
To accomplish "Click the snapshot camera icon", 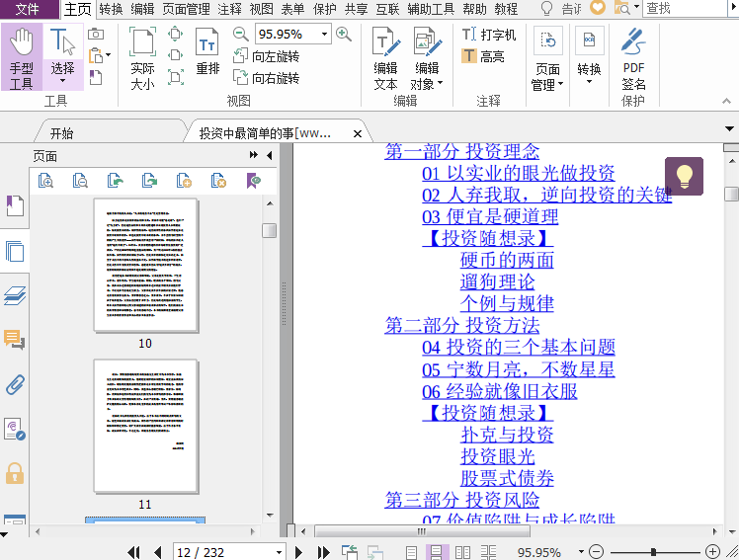I will pos(96,34).
